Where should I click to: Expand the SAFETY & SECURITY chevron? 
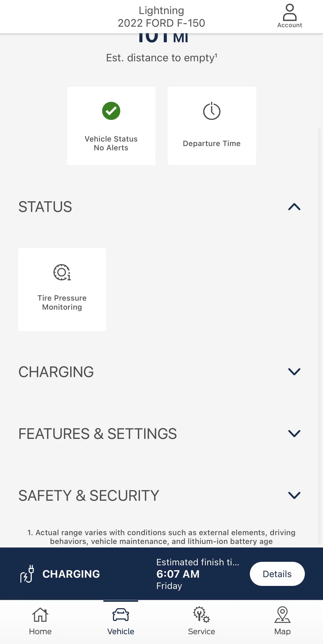click(294, 495)
